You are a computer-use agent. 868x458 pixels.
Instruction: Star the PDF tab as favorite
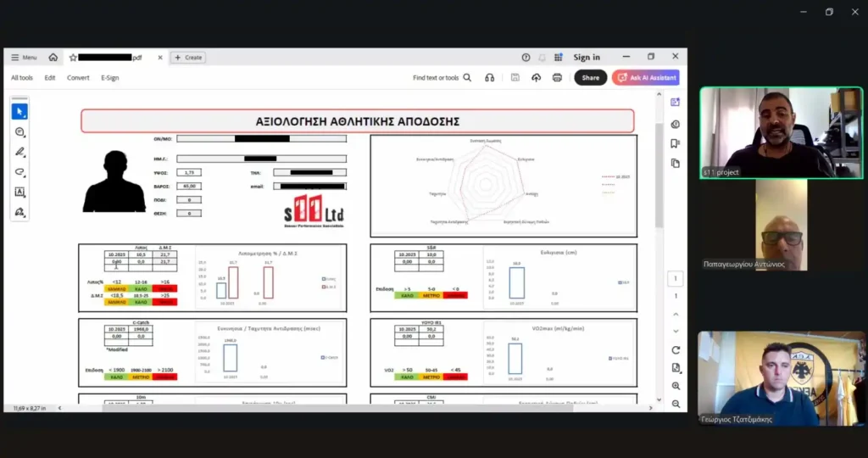[x=73, y=58]
